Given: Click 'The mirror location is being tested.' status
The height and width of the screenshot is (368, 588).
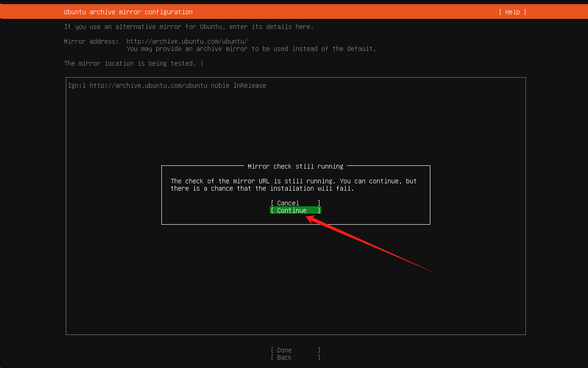Looking at the screenshot, I should click(130, 63).
